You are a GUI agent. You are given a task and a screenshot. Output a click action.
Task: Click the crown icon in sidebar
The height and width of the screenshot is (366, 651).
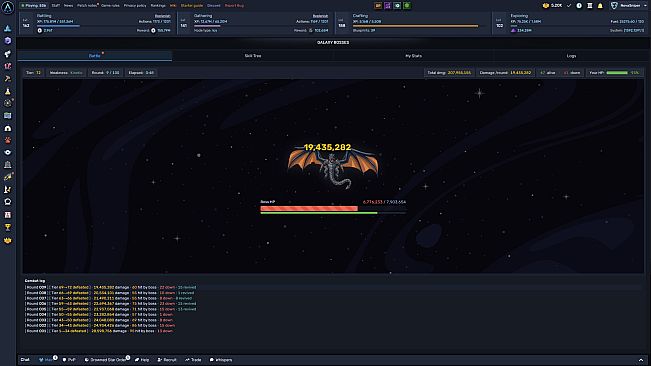[7, 240]
